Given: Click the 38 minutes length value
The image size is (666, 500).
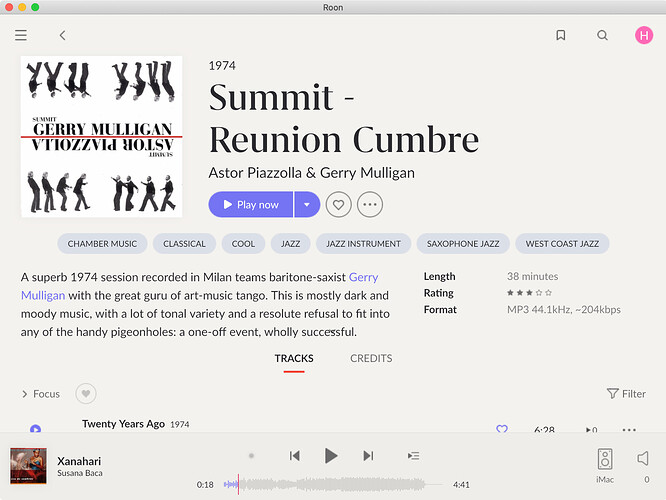Looking at the screenshot, I should [533, 277].
